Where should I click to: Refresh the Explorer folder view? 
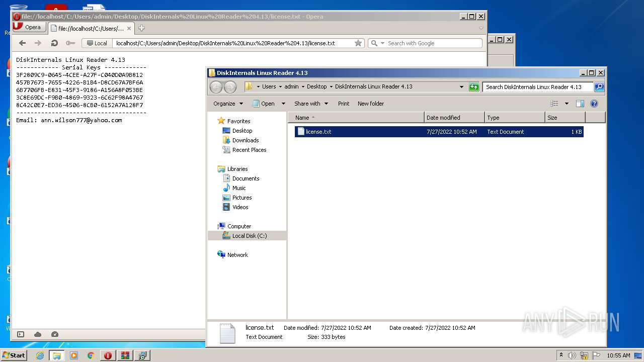point(473,86)
